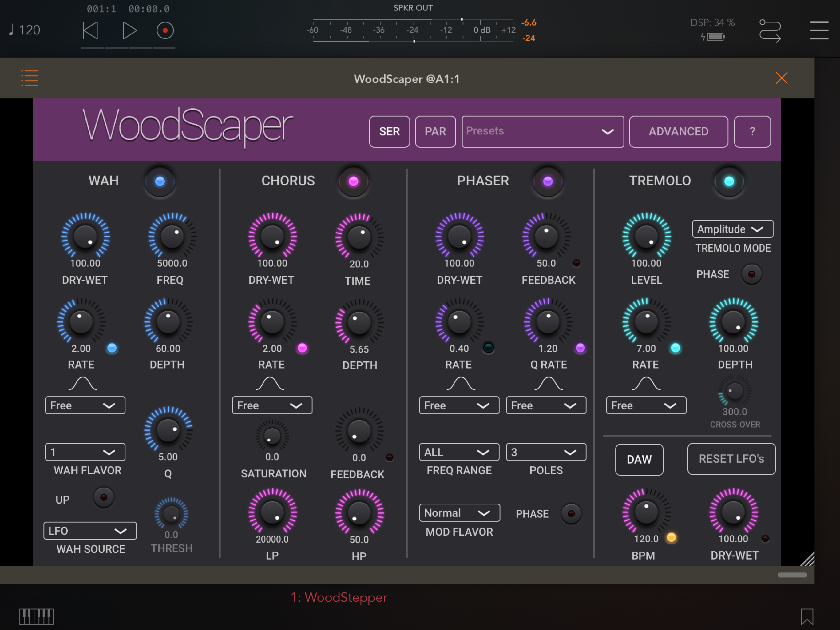Image resolution: width=840 pixels, height=630 pixels.
Task: Open the POLES dropdown
Action: tap(546, 452)
